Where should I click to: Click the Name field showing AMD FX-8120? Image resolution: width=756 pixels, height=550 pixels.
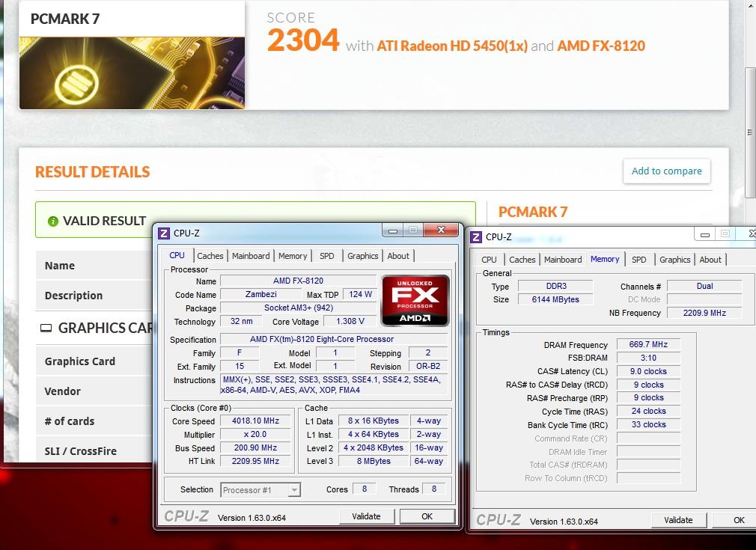tap(298, 281)
